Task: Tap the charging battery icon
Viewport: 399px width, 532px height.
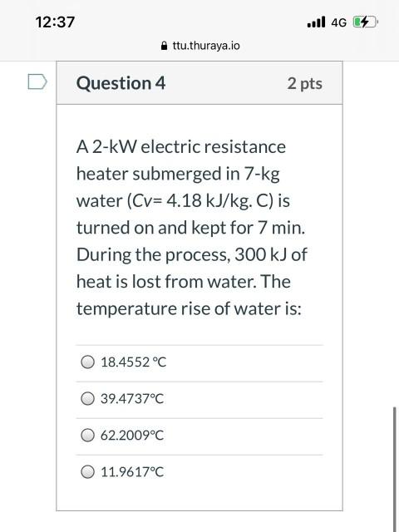Action: [x=366, y=22]
